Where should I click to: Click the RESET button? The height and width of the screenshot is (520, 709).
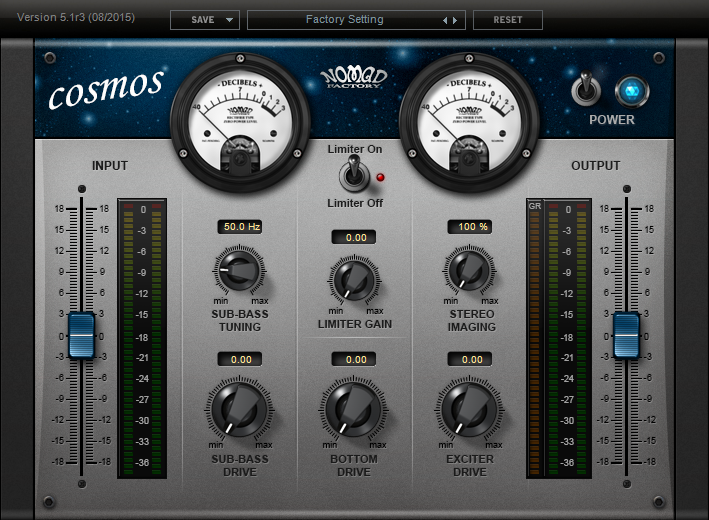(508, 20)
